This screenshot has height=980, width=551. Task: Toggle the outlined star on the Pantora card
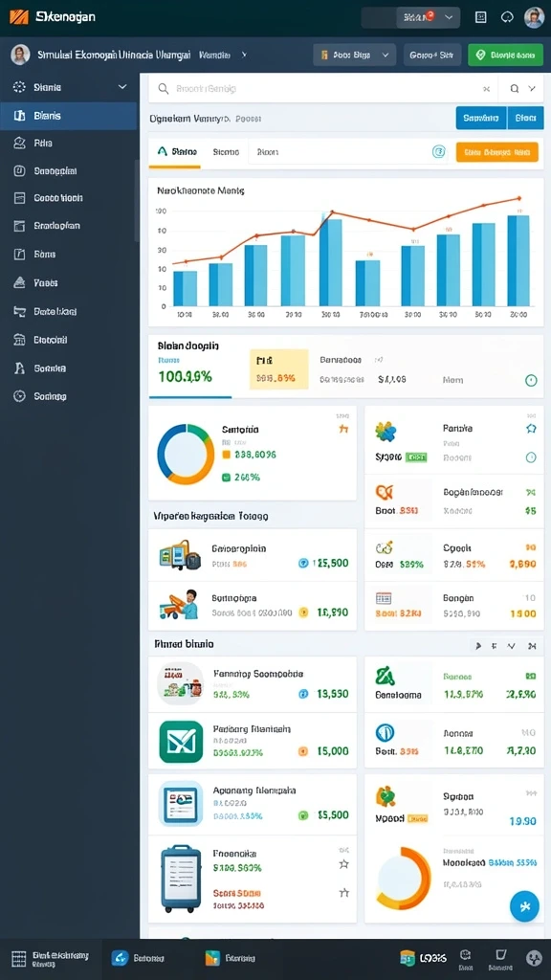(x=531, y=428)
